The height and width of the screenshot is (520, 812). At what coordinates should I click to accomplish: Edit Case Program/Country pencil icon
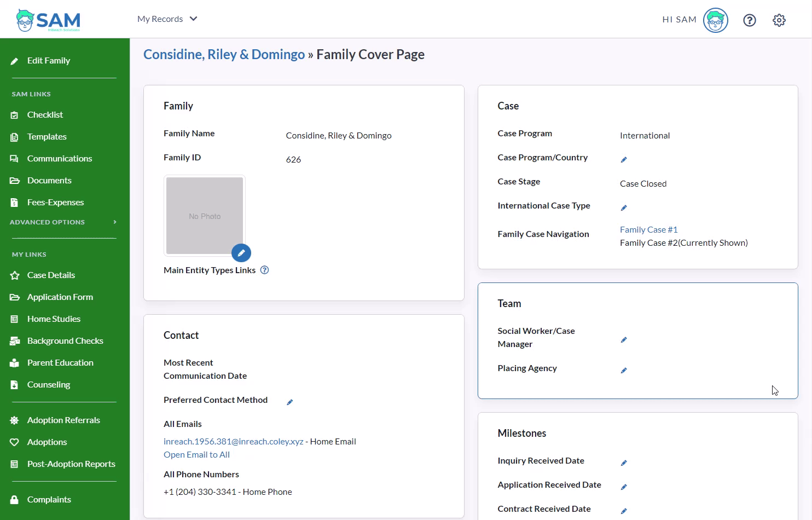[x=624, y=160]
